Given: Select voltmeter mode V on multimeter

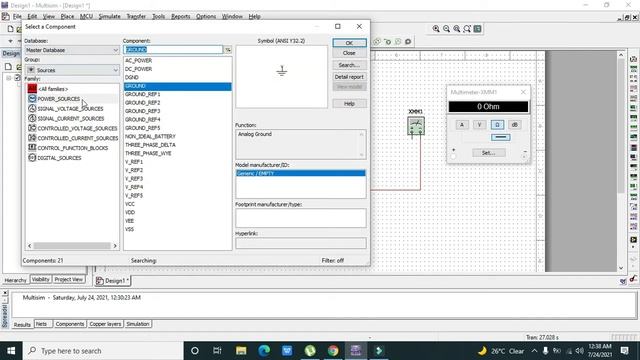Looking at the screenshot, I should [x=479, y=125].
